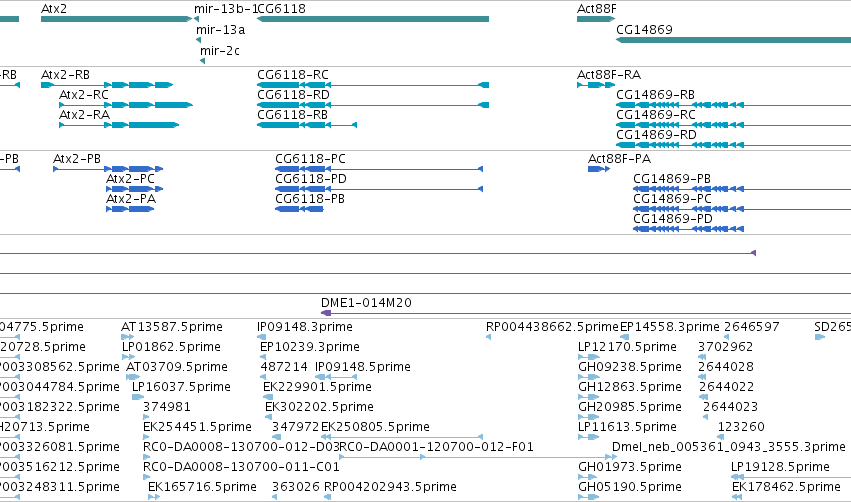This screenshot has width=851, height=502.
Task: Click the 487214 feature label
Action: [x=284, y=367]
